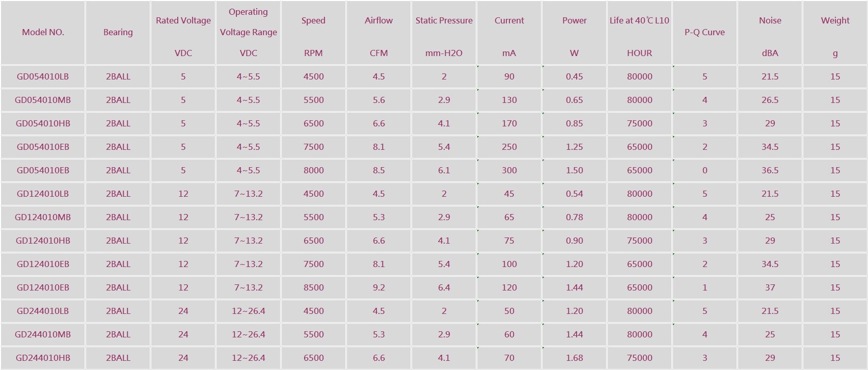
Task: Select the GD124010HB model number
Action: click(43, 241)
